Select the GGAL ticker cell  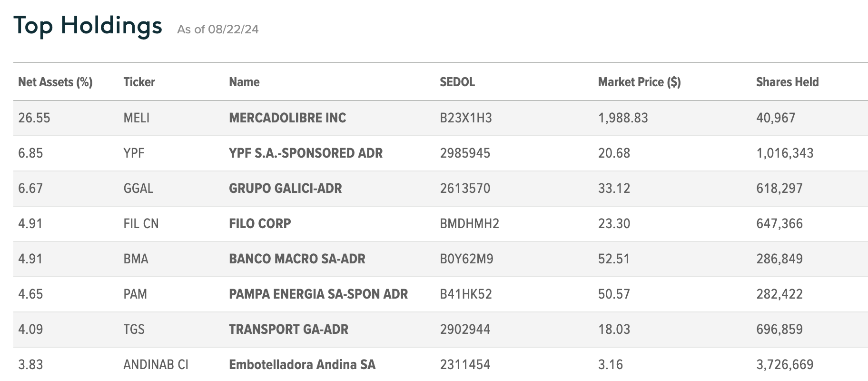click(138, 189)
